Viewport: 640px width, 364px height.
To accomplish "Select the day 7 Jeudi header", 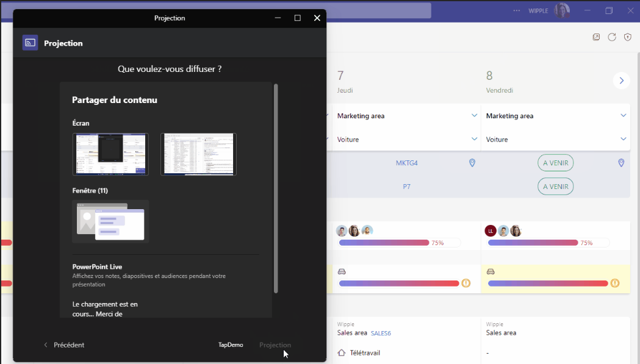I will coord(345,81).
